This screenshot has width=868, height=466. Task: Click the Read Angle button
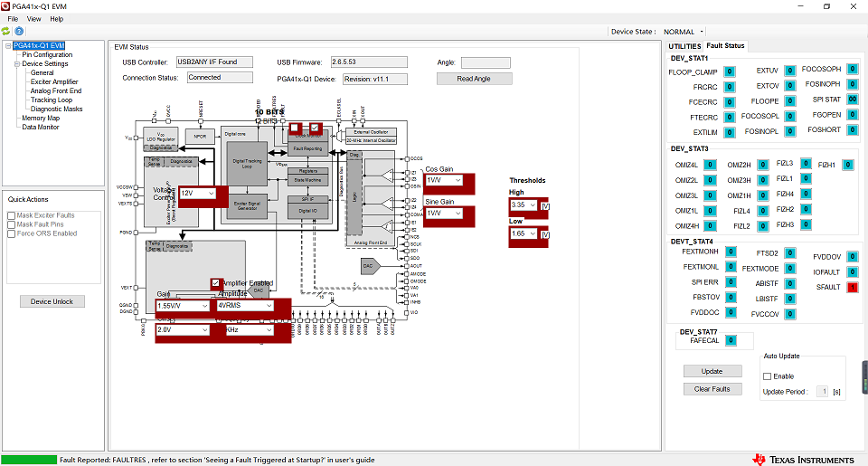click(474, 79)
